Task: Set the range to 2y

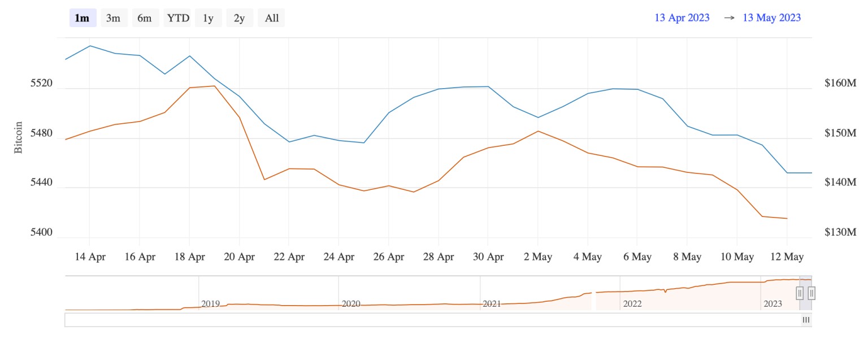Action: 240,18
